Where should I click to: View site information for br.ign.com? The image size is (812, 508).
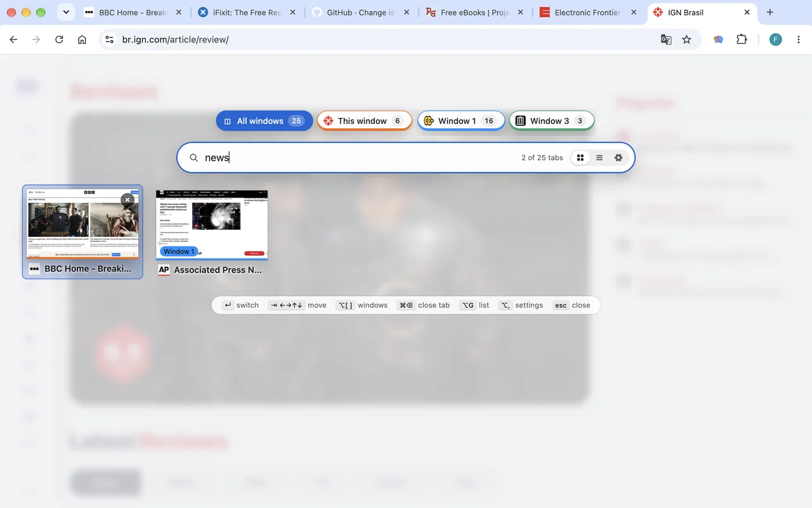[110, 39]
